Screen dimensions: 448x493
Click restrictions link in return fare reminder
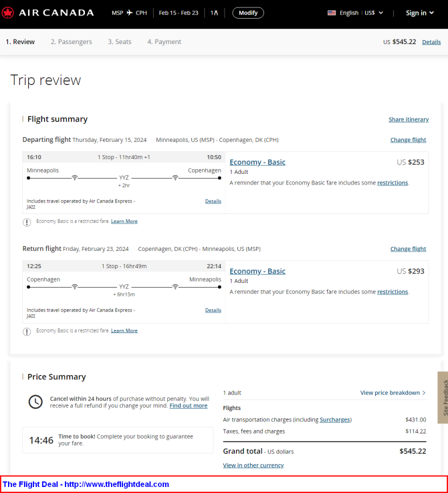[393, 292]
